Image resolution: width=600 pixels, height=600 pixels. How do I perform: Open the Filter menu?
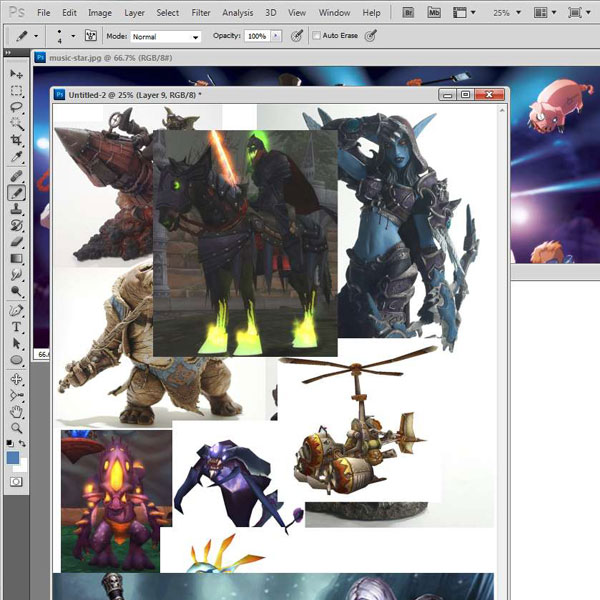tap(201, 13)
